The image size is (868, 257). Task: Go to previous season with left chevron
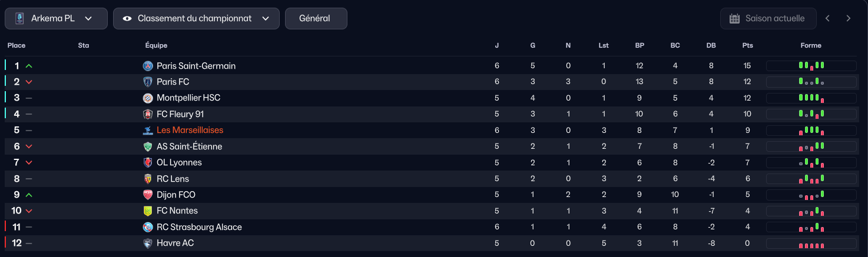coord(827,18)
